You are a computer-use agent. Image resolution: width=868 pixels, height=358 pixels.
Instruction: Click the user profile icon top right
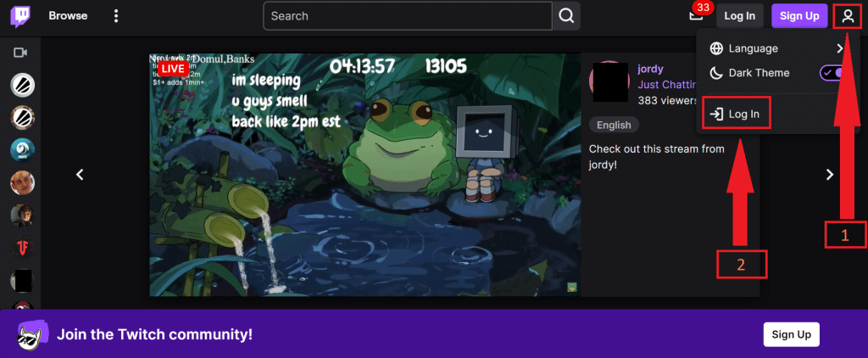(847, 16)
